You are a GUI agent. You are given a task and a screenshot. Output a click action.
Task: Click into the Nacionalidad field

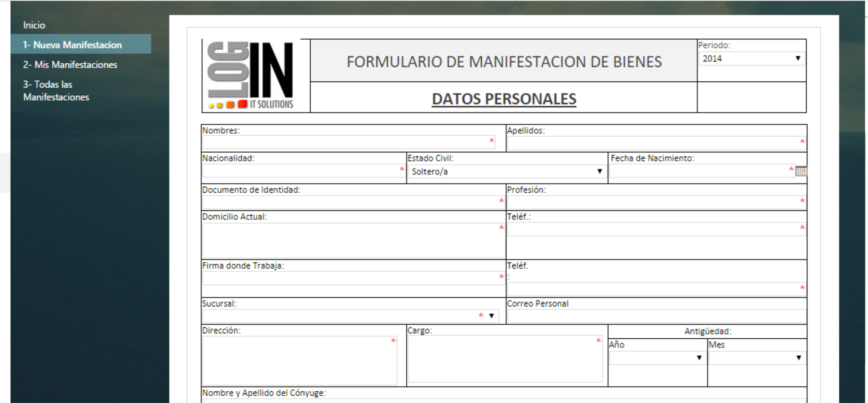(x=304, y=170)
